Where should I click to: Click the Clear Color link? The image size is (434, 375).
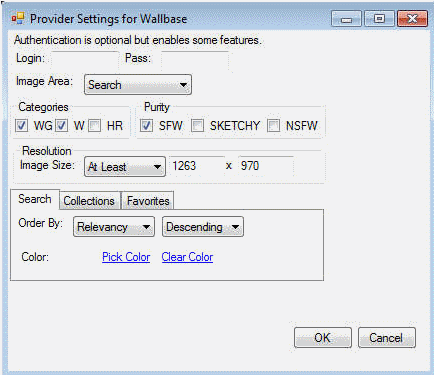point(187,257)
